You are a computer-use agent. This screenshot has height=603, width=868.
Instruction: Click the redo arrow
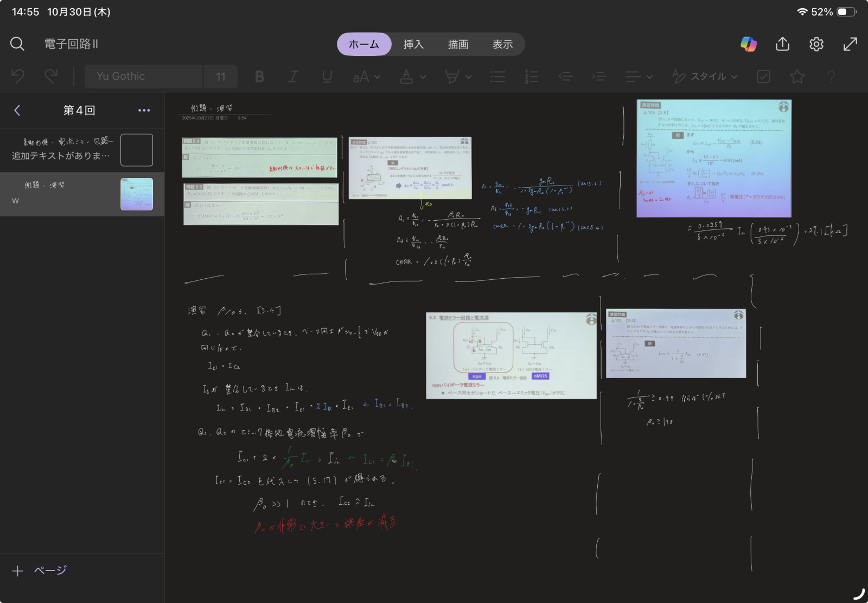tap(51, 76)
